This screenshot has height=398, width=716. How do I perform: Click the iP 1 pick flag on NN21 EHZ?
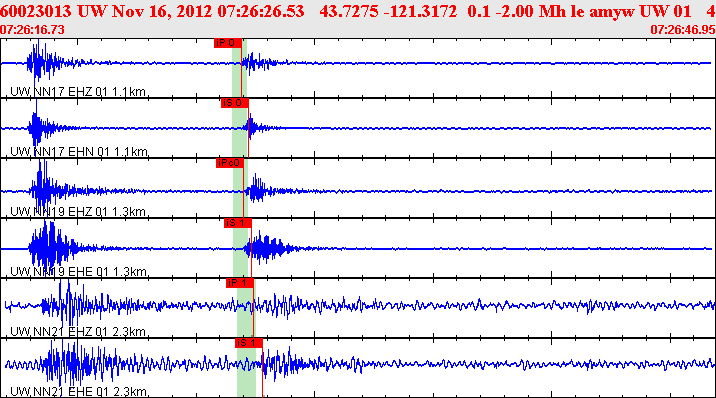click(240, 283)
